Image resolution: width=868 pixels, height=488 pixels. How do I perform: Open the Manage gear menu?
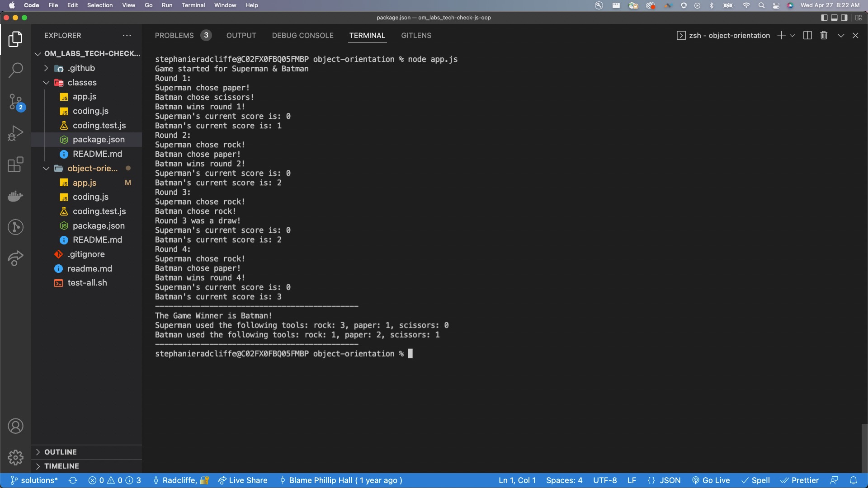(x=15, y=457)
